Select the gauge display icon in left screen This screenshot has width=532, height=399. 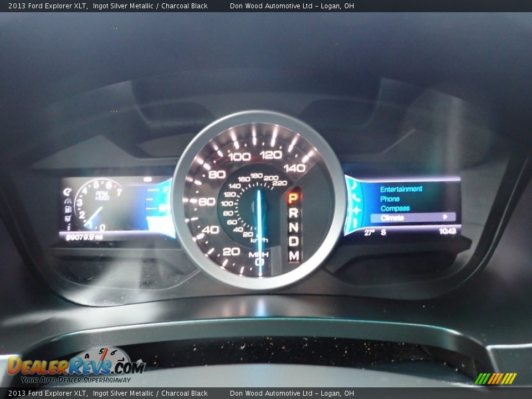click(68, 192)
